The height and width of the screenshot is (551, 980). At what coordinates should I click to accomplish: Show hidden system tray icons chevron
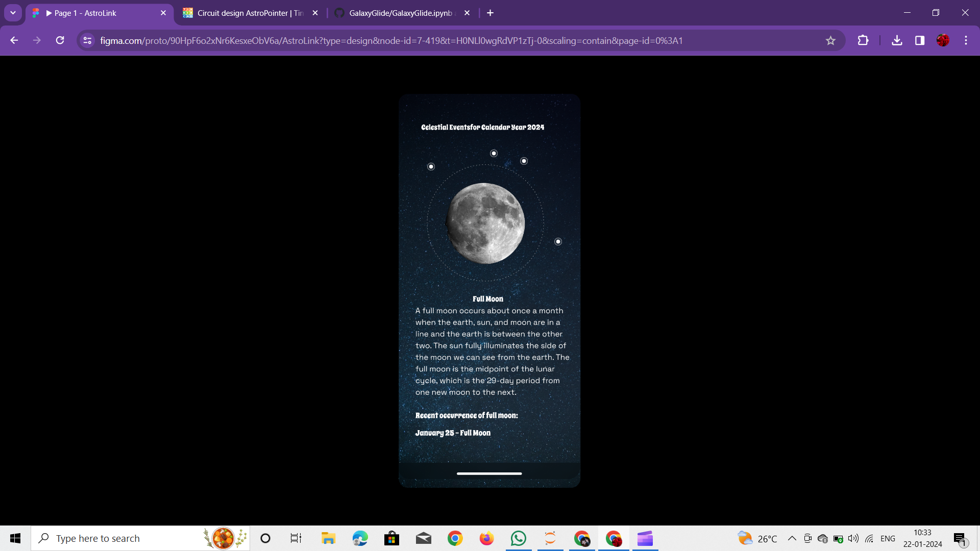[x=792, y=538]
